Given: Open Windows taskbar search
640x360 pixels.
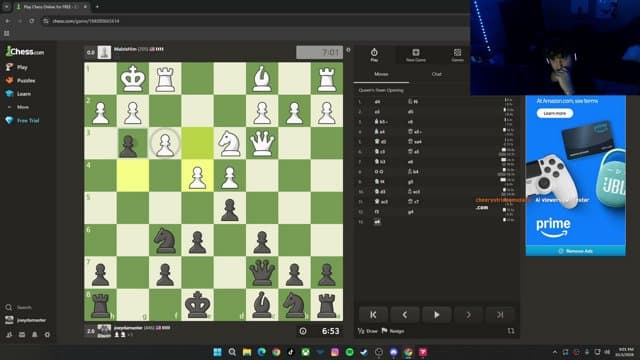Looking at the screenshot, I should pyautogui.click(x=232, y=352).
